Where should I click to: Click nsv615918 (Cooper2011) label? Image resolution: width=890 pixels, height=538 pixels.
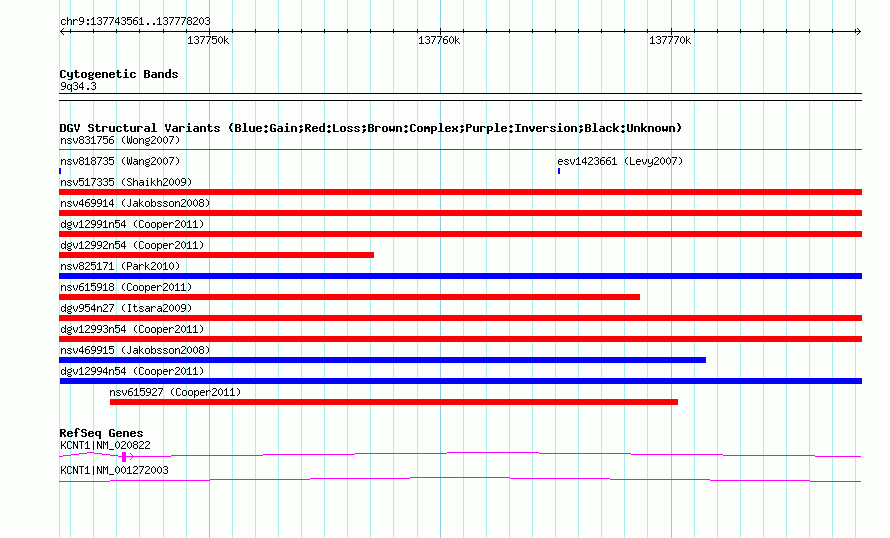126,287
